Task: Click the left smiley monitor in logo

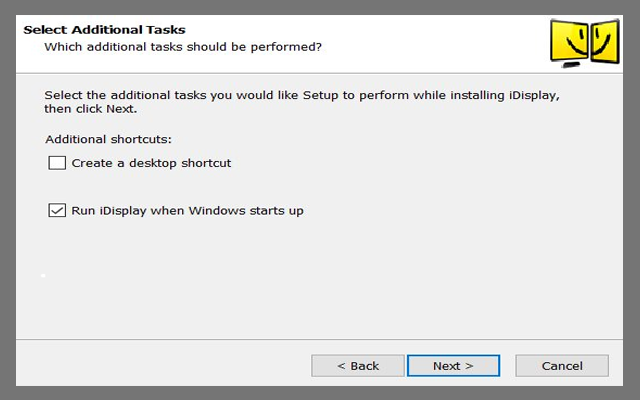Action: pyautogui.click(x=567, y=40)
